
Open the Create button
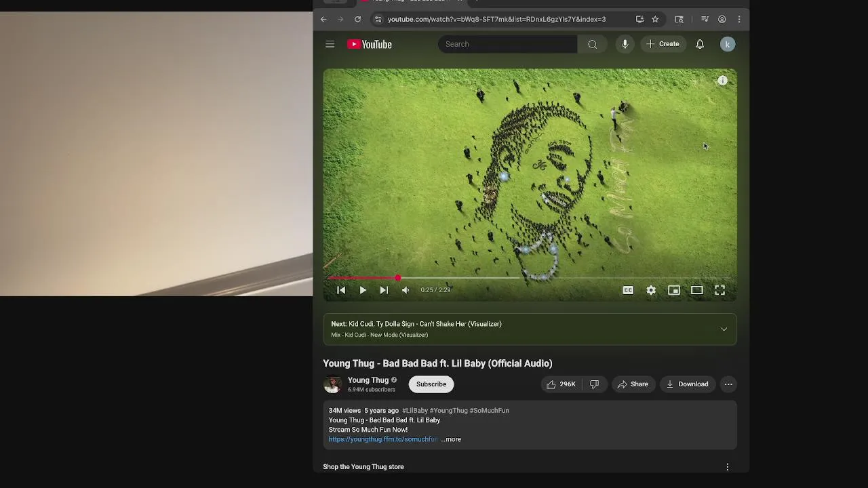663,44
